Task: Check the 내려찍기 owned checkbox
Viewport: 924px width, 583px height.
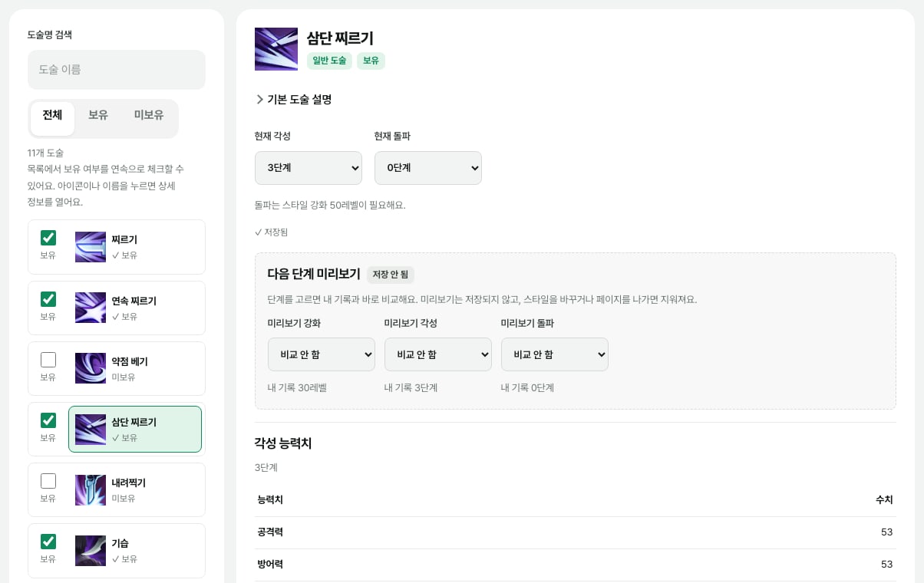Action: pyautogui.click(x=48, y=481)
